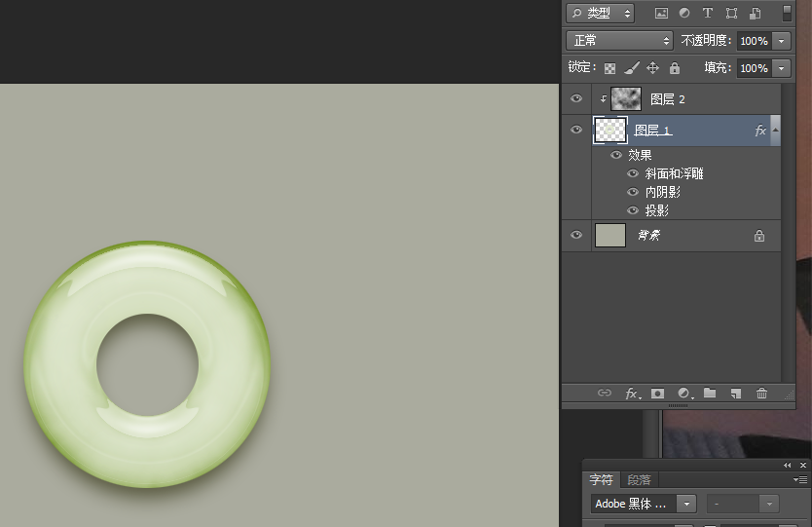The image size is (812, 527).
Task: Collapse 图层 1 effects list arrow
Action: [775, 131]
